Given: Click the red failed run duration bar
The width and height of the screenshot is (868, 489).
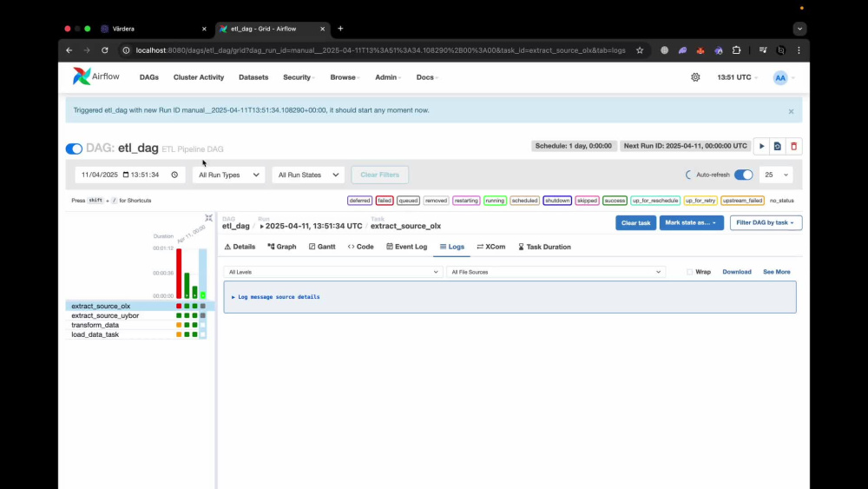Looking at the screenshot, I should pos(179,274).
